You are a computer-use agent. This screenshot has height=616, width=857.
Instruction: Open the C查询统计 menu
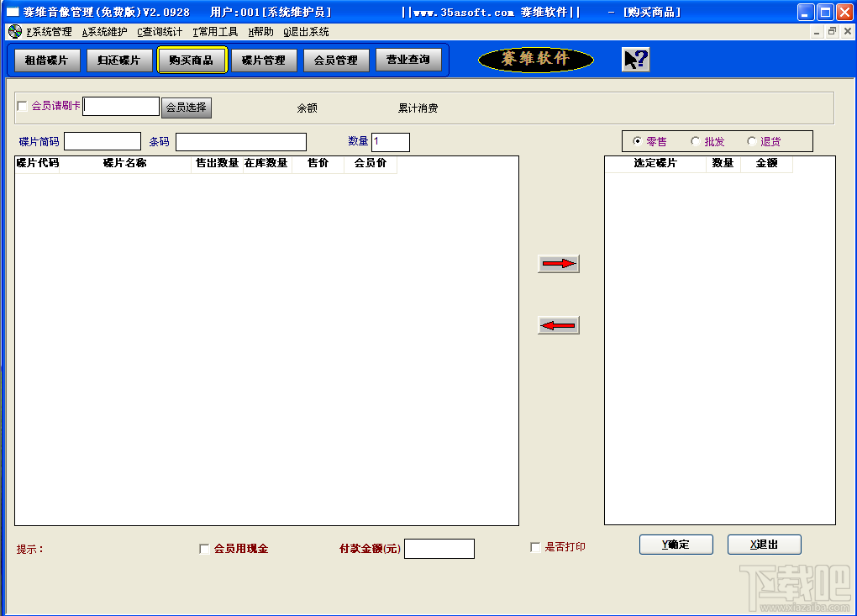coord(160,32)
